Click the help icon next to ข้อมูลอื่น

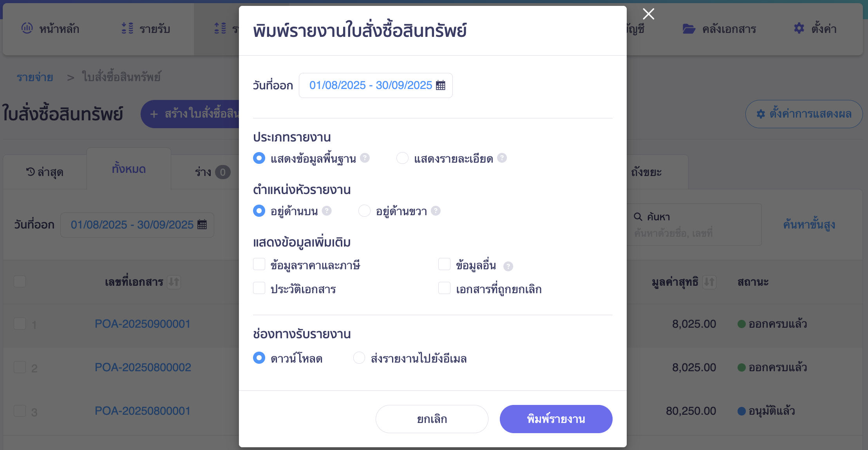coord(508,266)
